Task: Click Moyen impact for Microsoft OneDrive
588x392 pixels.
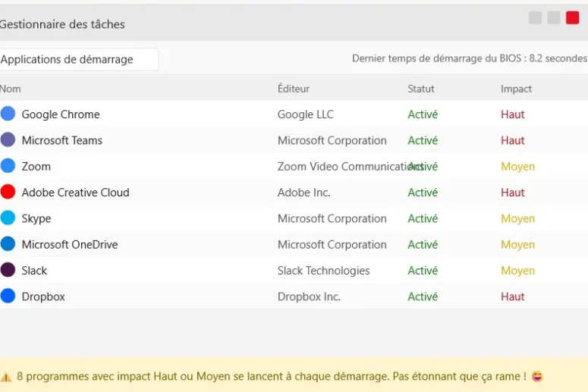Action: tap(517, 244)
